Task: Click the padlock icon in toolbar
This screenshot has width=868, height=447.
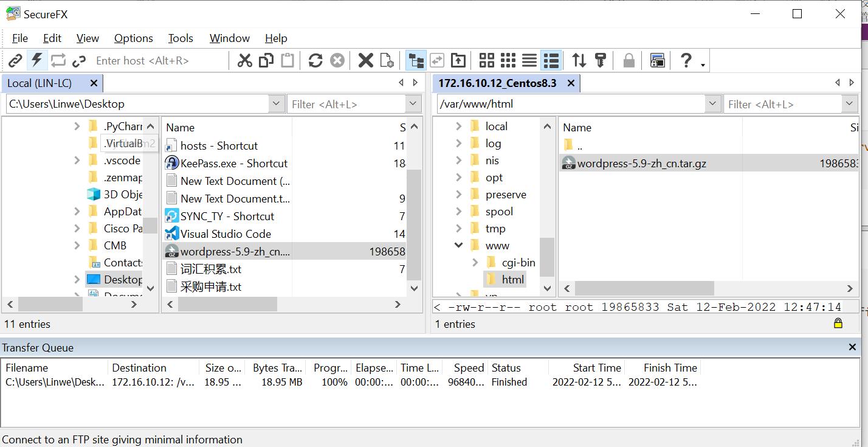Action: pos(629,60)
